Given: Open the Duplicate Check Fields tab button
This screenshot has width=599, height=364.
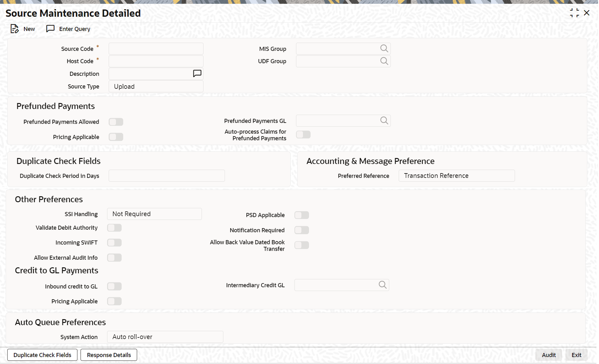Looking at the screenshot, I should (x=42, y=355).
